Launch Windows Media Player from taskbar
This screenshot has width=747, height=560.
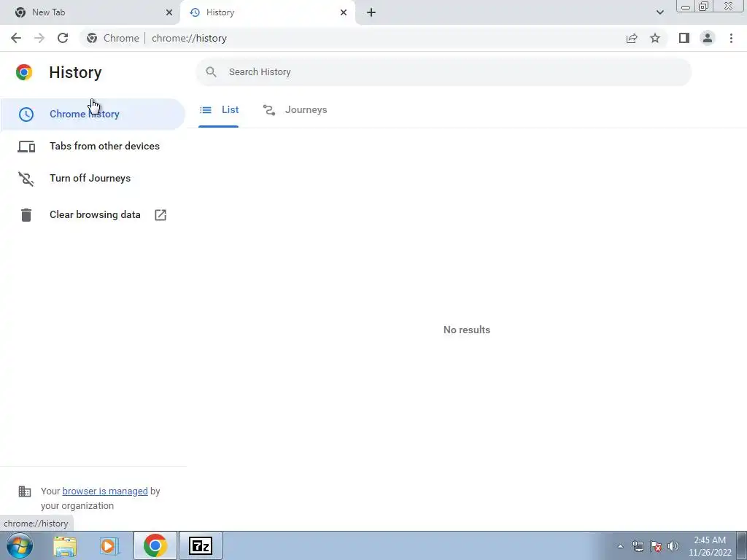[109, 546]
